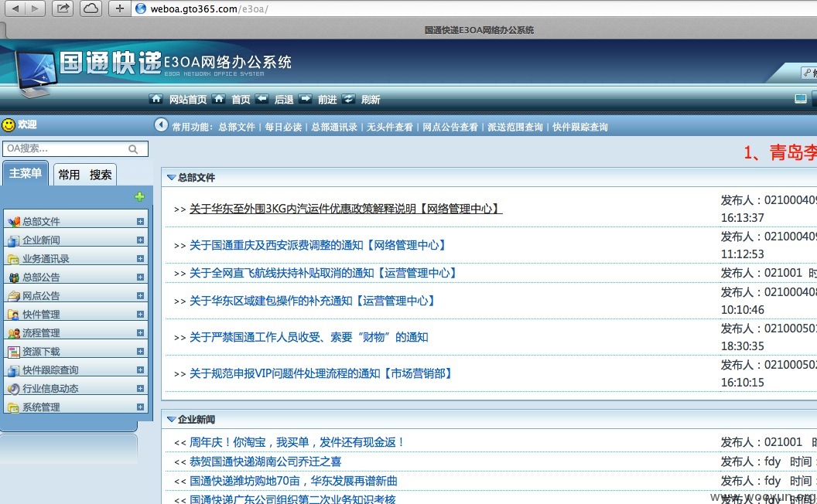Open 关于华东区域建包操作的补充通知 link
The width and height of the screenshot is (817, 504).
[313, 301]
